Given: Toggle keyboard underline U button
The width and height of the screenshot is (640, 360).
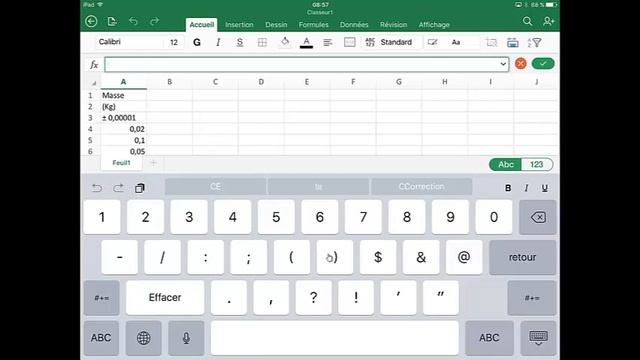Looking at the screenshot, I should click(x=544, y=188).
